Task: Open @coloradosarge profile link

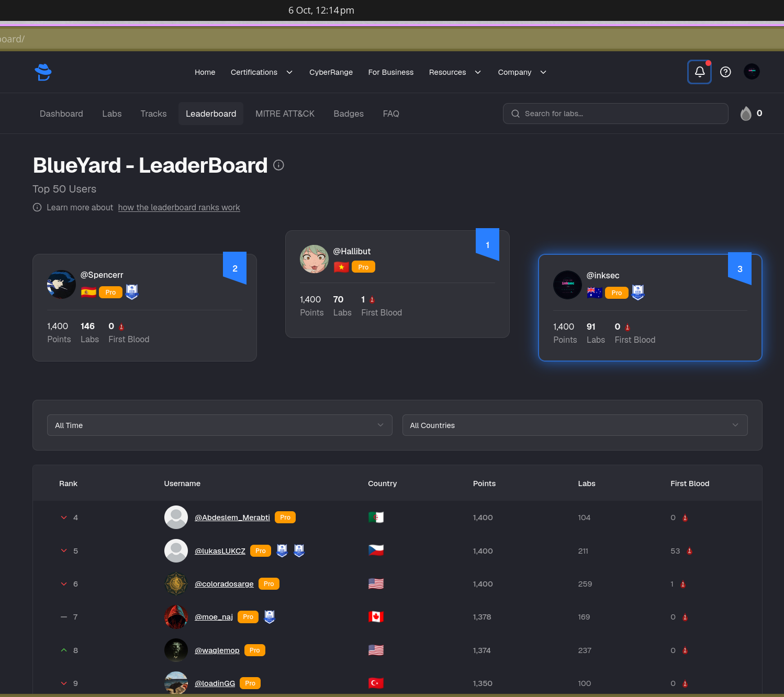Action: tap(224, 584)
